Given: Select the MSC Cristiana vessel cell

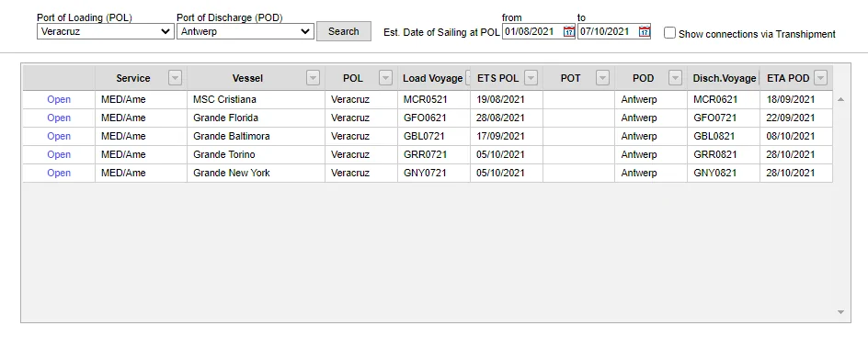Looking at the screenshot, I should pyautogui.click(x=256, y=100).
